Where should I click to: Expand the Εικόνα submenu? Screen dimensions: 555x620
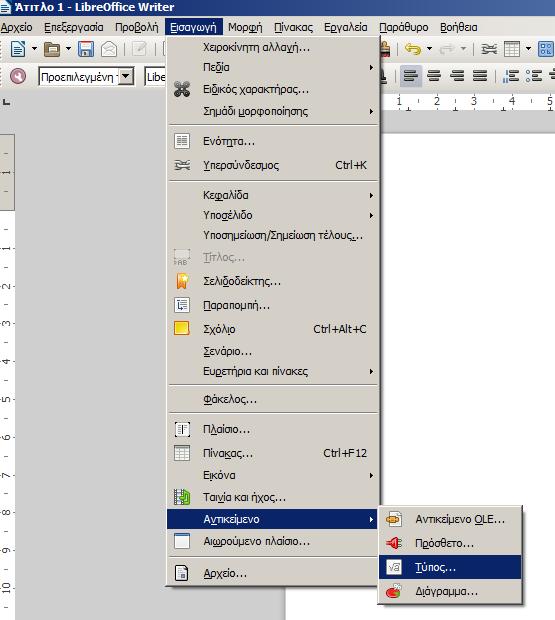[273, 475]
